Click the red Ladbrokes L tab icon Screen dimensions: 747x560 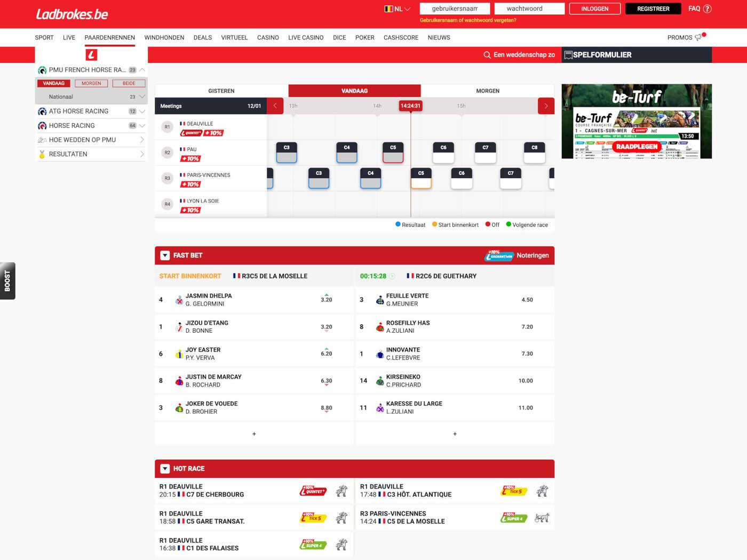91,55
